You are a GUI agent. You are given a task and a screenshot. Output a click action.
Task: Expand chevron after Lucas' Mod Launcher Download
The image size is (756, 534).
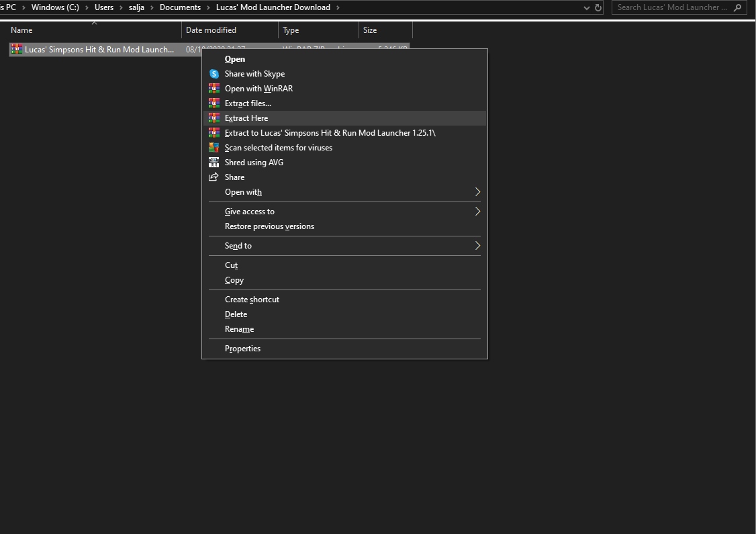(x=338, y=7)
